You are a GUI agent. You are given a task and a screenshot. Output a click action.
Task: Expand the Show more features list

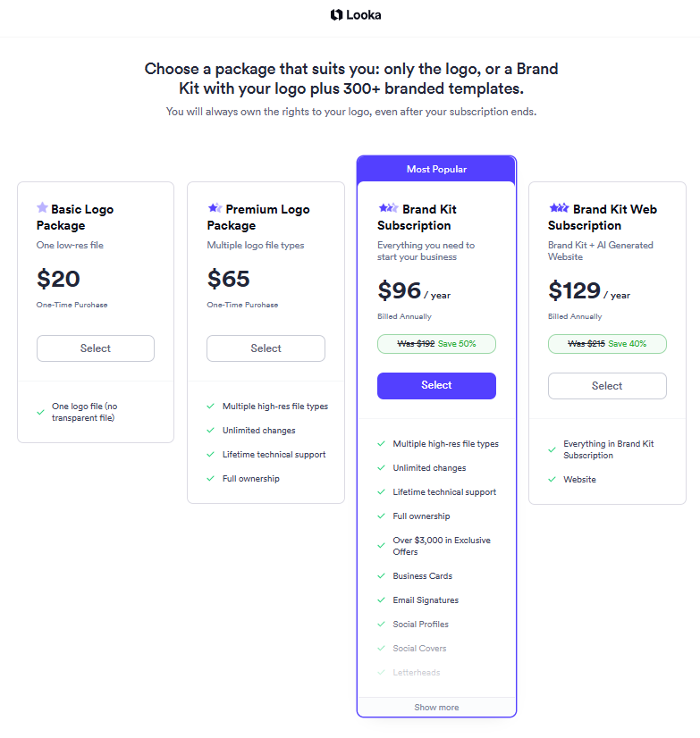[x=436, y=707]
